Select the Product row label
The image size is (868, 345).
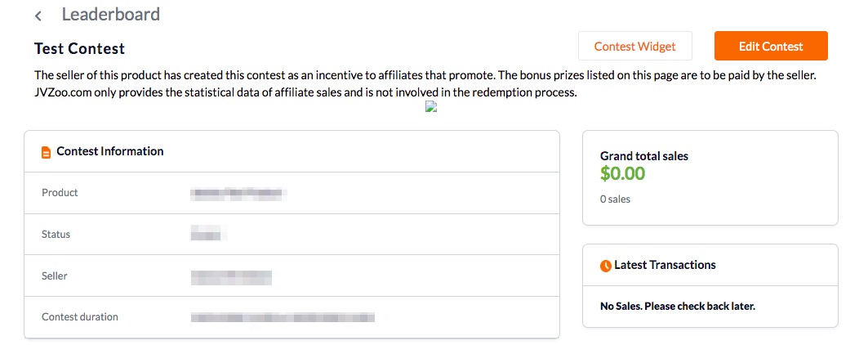60,193
